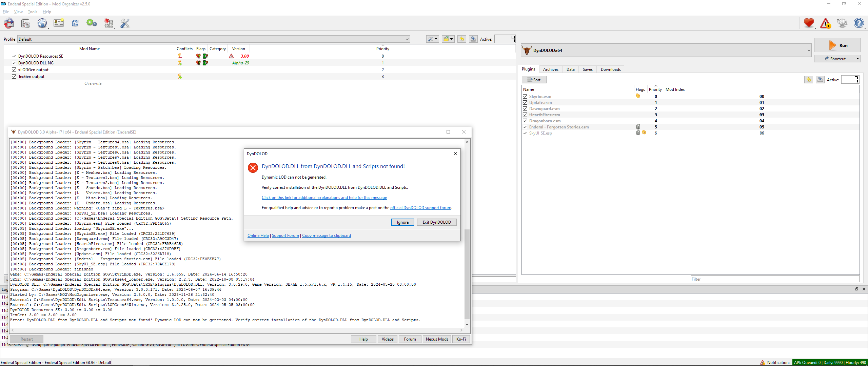Switch to the Archives tab
This screenshot has width=868, height=366.
click(550, 69)
